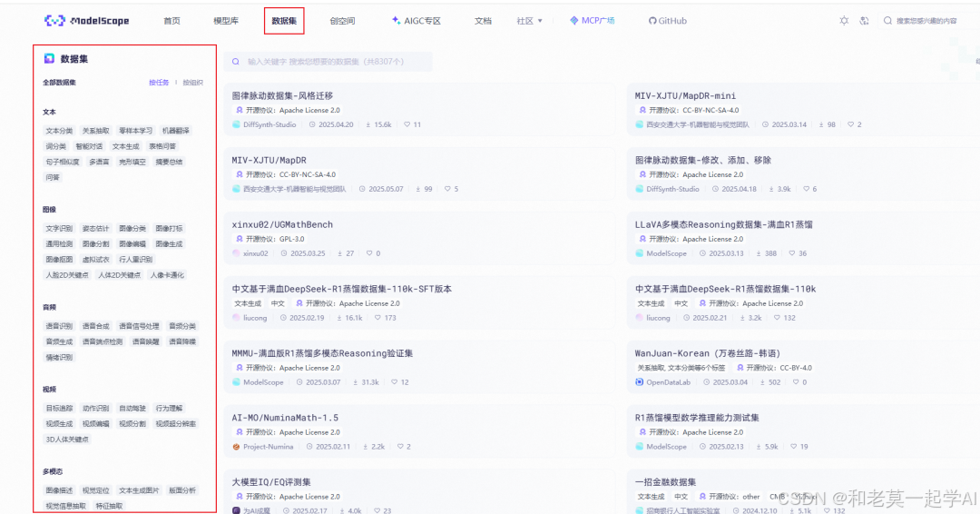Click the ModelScope logo
This screenshot has height=514, width=980.
(87, 21)
